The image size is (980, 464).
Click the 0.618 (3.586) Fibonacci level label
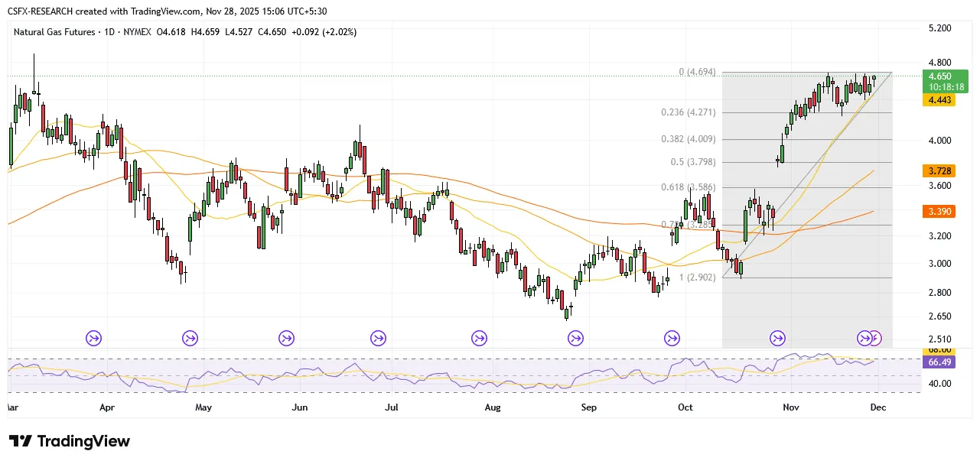click(688, 187)
